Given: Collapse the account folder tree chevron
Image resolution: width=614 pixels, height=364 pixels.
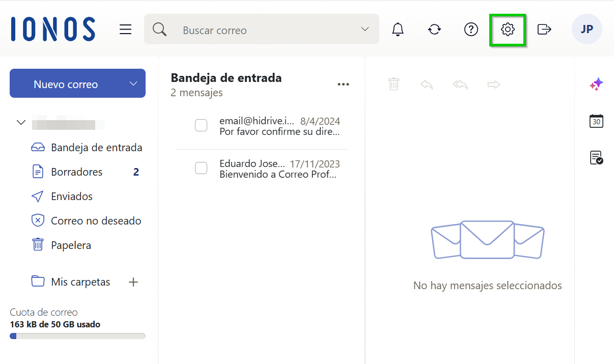Looking at the screenshot, I should coord(21,122).
